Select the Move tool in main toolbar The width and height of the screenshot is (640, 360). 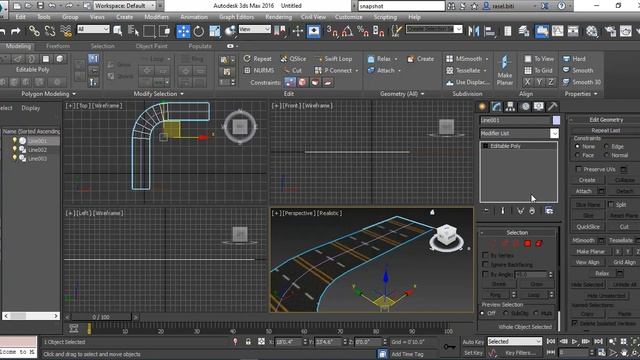pyautogui.click(x=183, y=31)
